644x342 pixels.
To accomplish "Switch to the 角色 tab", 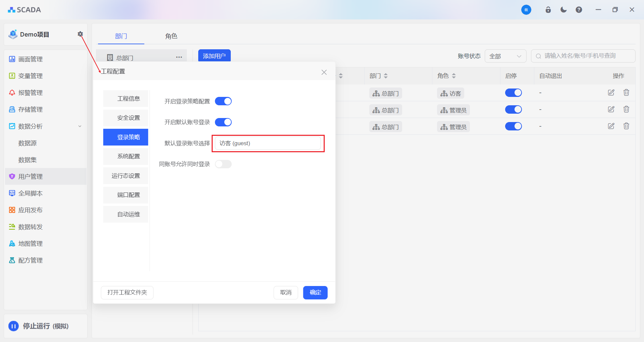I will click(171, 36).
